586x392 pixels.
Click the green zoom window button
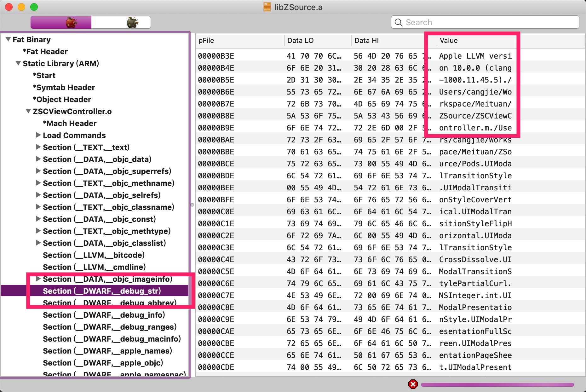click(34, 7)
